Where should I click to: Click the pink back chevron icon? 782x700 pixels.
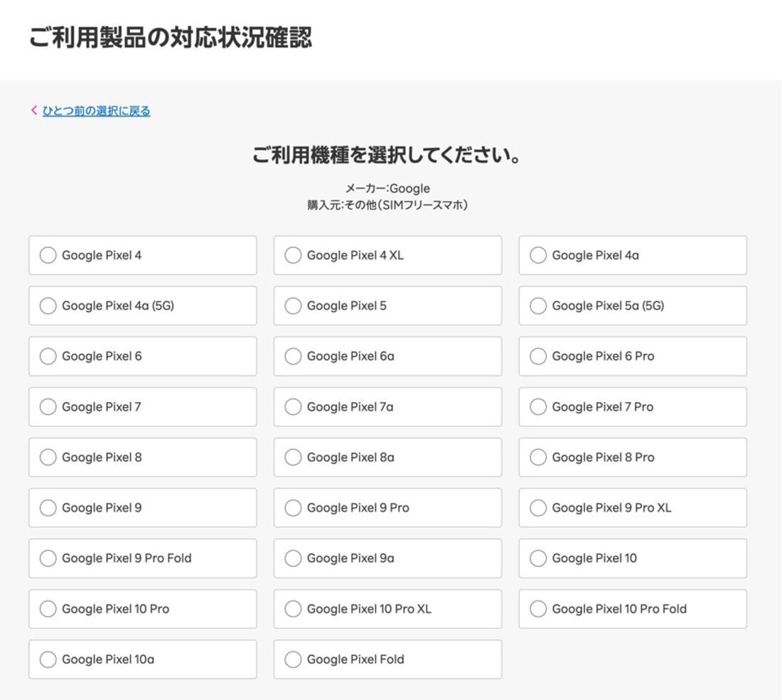[x=34, y=110]
